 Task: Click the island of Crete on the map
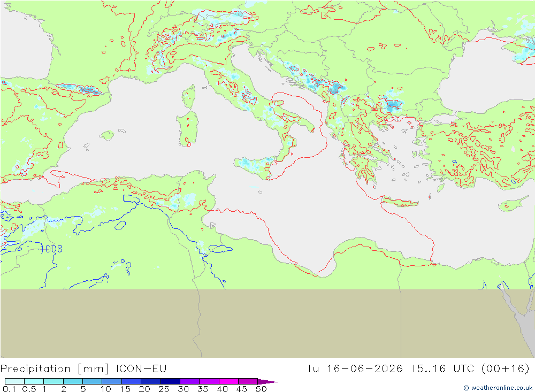click(399, 202)
